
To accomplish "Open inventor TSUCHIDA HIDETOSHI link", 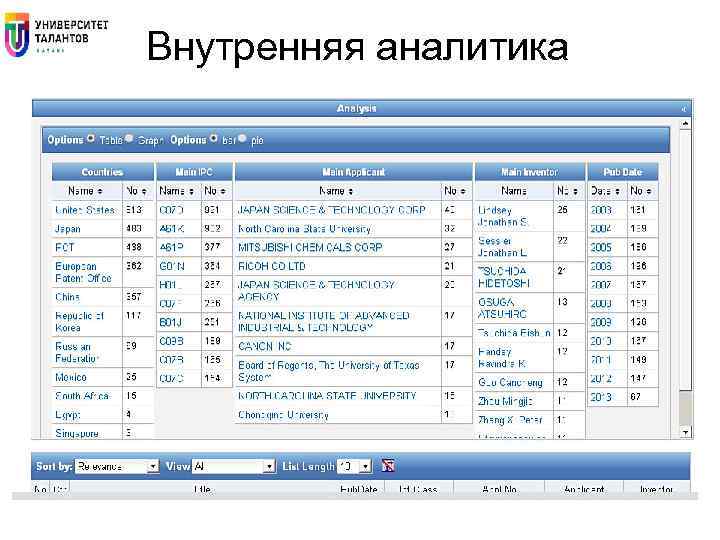I will 504,277.
